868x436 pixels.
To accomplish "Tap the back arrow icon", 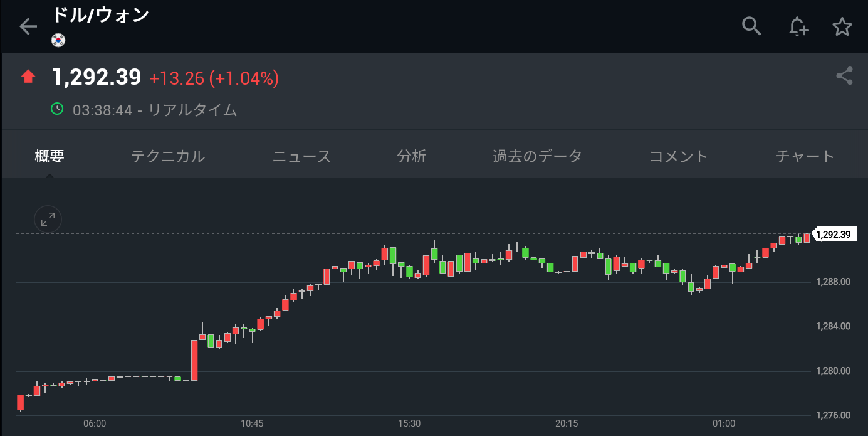I will 28,26.
